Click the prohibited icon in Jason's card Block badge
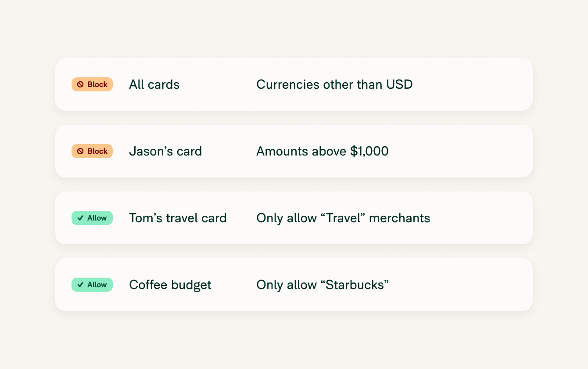The image size is (588, 369). [80, 151]
